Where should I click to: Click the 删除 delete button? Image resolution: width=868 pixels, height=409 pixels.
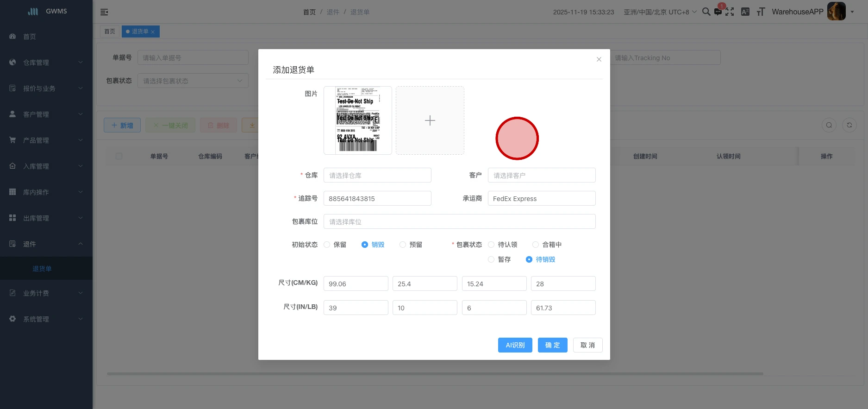click(x=219, y=125)
